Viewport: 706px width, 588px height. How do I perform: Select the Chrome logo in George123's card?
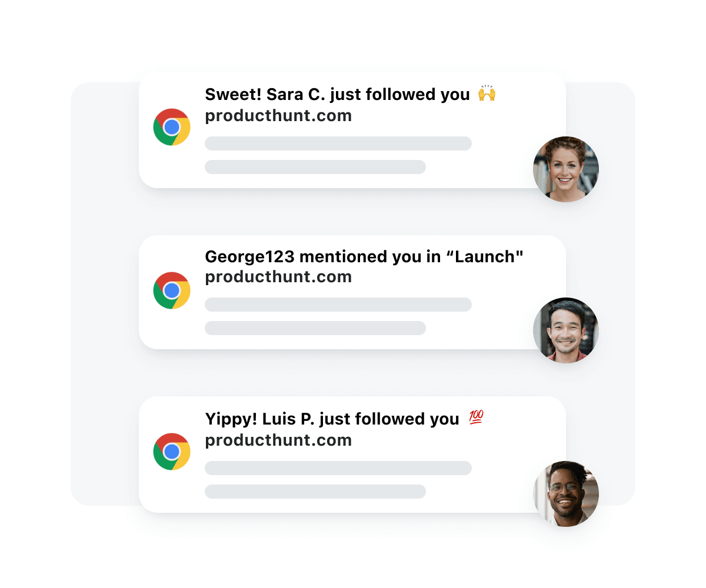coord(171,290)
